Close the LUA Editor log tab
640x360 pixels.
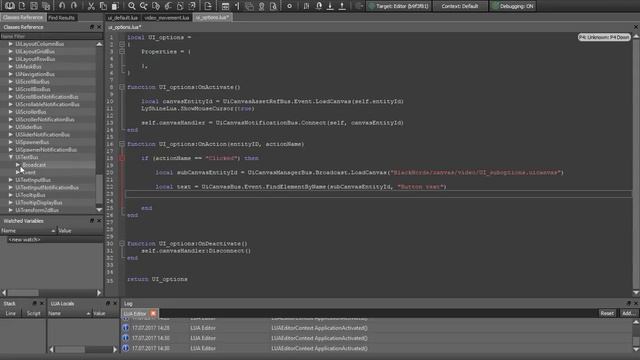(x=153, y=313)
